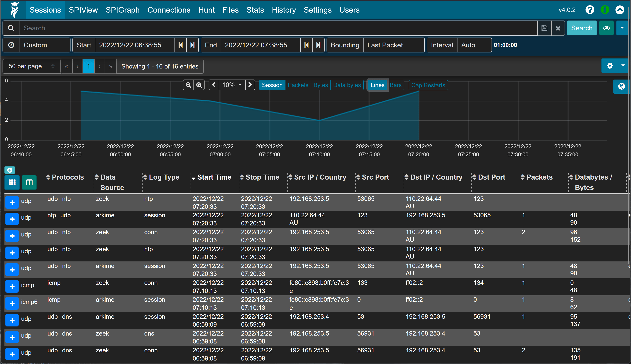Click the Arkime owl logo icon

[x=15, y=10]
